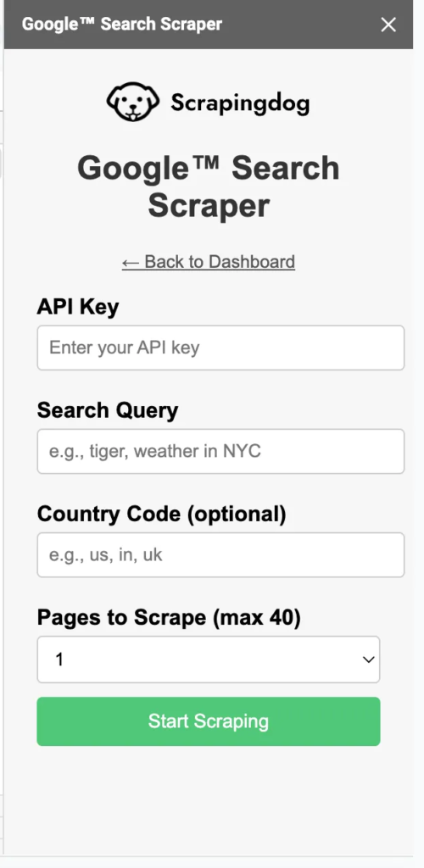
Task: Click the API Key label
Action: [77, 306]
